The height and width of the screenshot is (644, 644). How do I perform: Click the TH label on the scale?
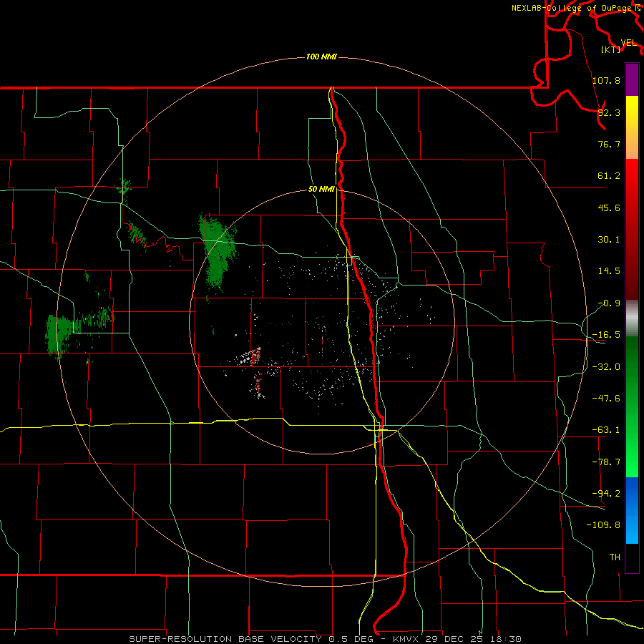click(x=615, y=557)
